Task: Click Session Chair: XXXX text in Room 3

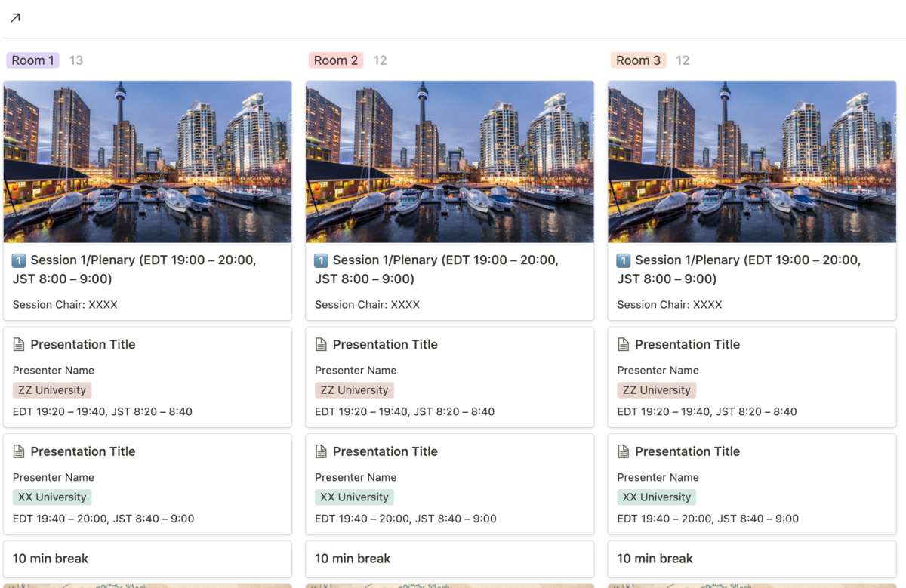Action: 670,305
